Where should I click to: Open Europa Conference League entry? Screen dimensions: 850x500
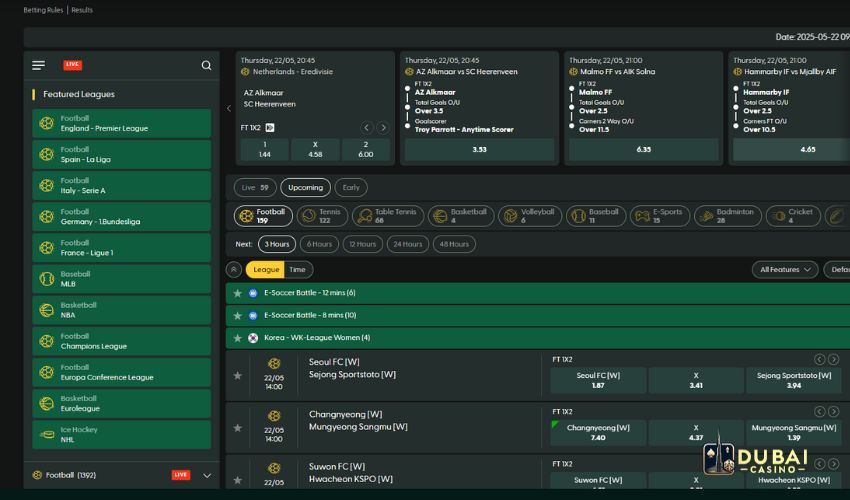(x=121, y=373)
